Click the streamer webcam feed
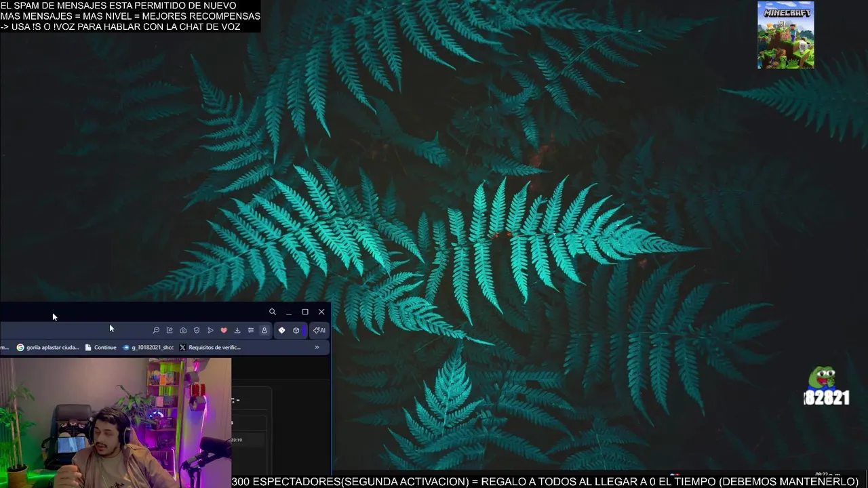This screenshot has height=488, width=868. [115, 423]
